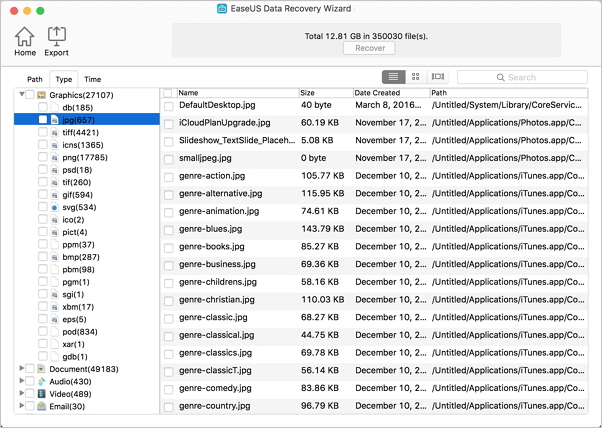The height and width of the screenshot is (428, 602).
Task: Expand the Audio category arrow
Action: coord(22,381)
